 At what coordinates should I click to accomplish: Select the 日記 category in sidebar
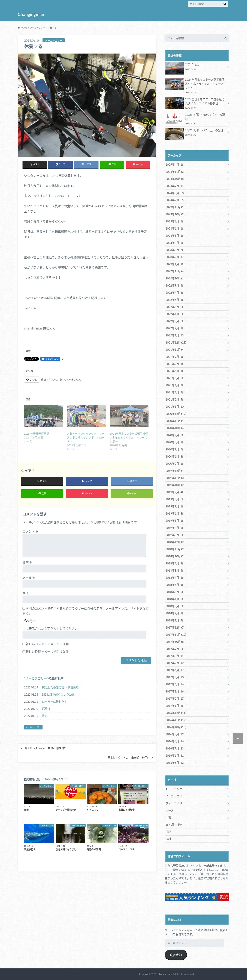197,832
